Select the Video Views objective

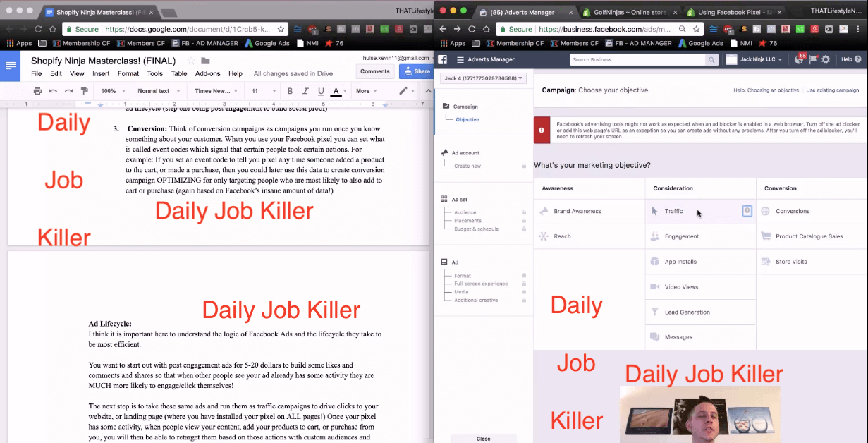pos(700,287)
